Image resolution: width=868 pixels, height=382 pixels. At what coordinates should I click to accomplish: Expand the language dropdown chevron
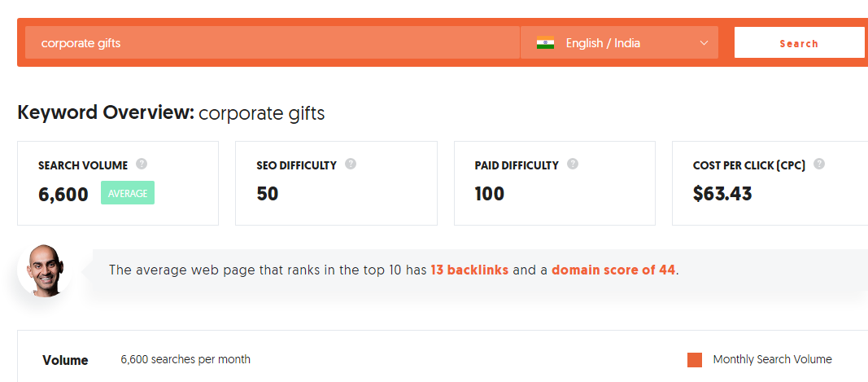pos(704,43)
